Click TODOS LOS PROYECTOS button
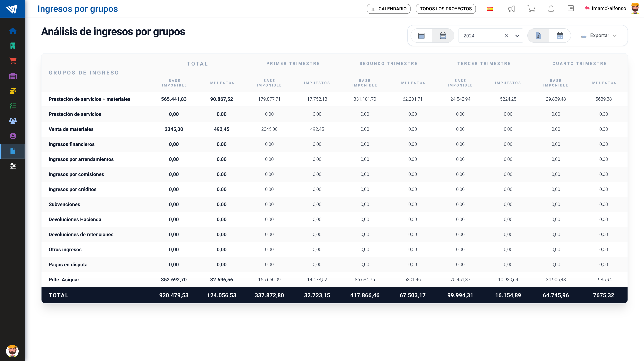The height and width of the screenshot is (361, 644). [445, 9]
